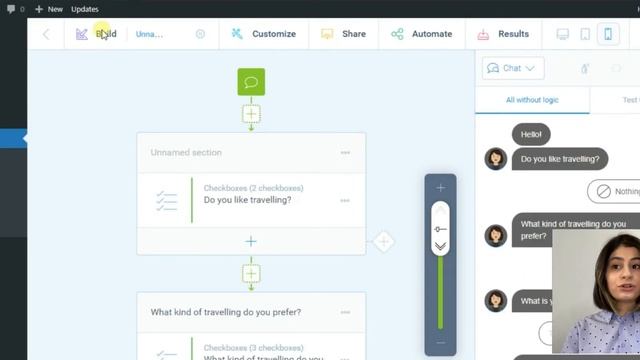Screen dimensions: 640x360
Task: Rename the Unnamed section title
Action: click(x=186, y=153)
